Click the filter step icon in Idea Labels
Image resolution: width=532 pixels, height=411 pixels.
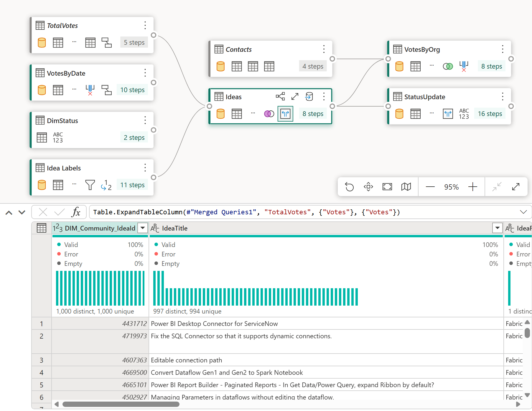pyautogui.click(x=90, y=185)
